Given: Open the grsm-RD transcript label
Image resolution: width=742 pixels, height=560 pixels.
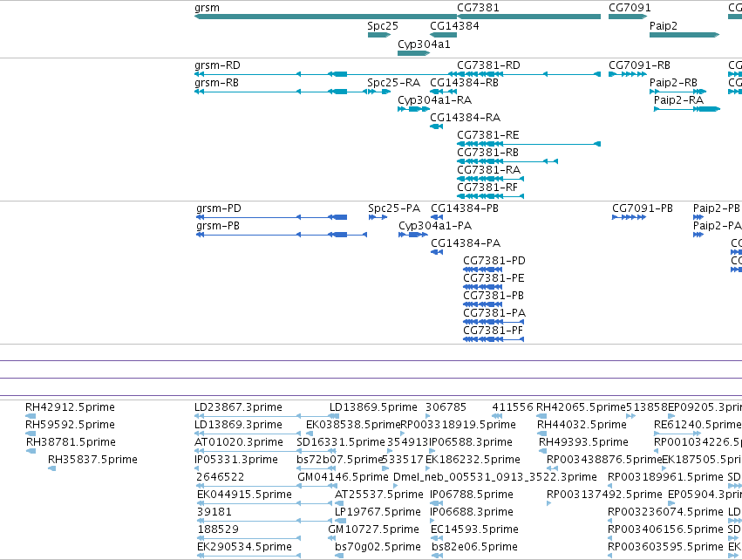Looking at the screenshot, I should pyautogui.click(x=217, y=65).
